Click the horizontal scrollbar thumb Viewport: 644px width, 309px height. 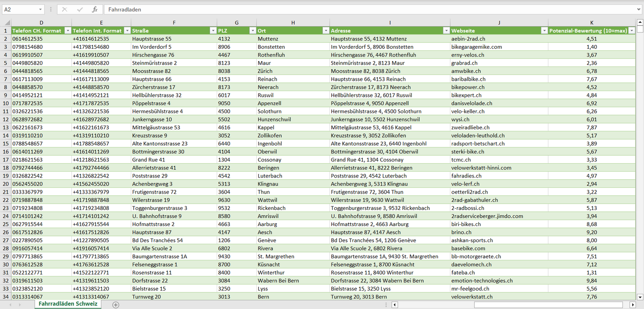pos(548,305)
